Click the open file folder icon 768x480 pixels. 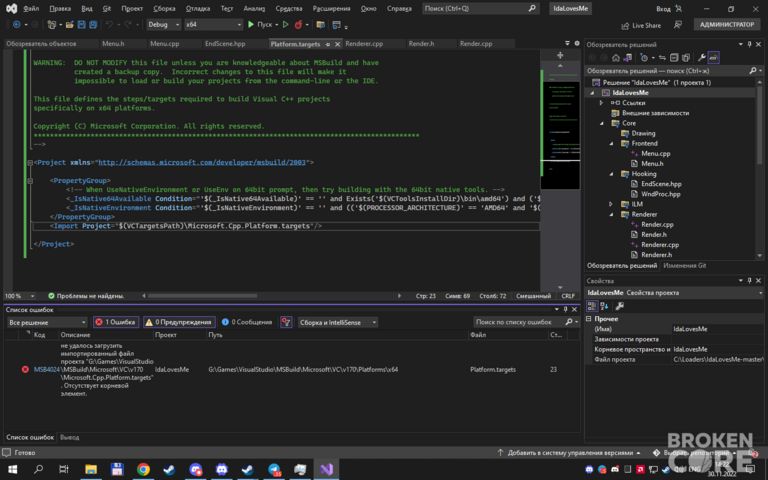point(70,24)
